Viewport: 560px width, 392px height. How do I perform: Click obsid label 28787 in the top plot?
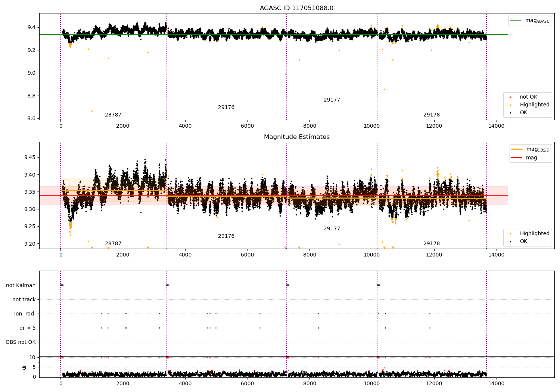point(113,115)
